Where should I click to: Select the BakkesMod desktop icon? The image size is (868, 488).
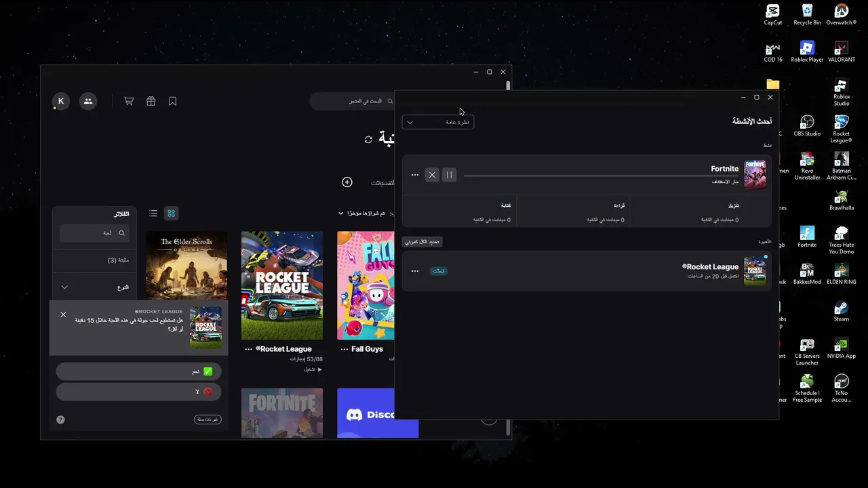[x=807, y=274]
